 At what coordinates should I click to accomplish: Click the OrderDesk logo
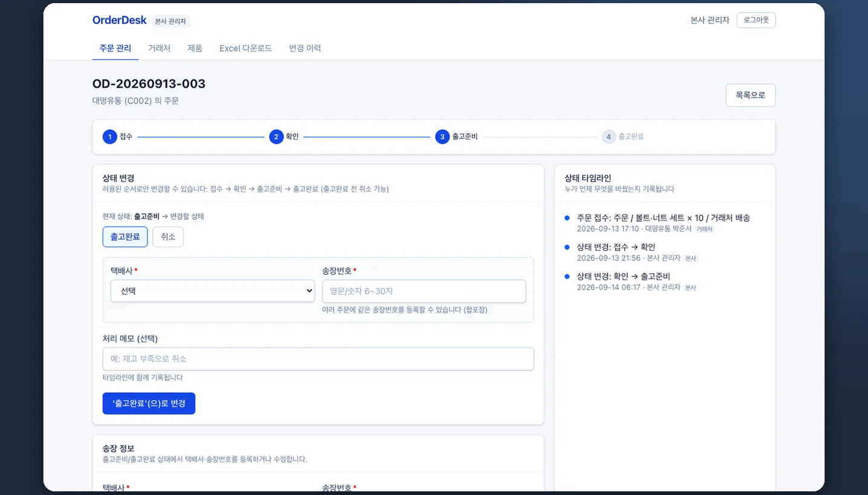119,20
